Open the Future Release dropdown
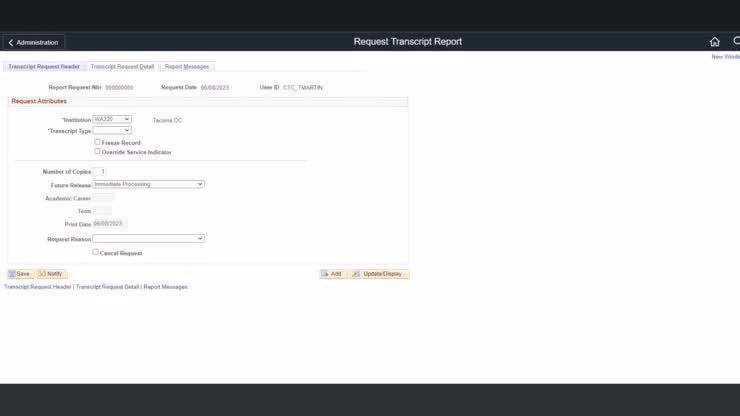 click(148, 184)
